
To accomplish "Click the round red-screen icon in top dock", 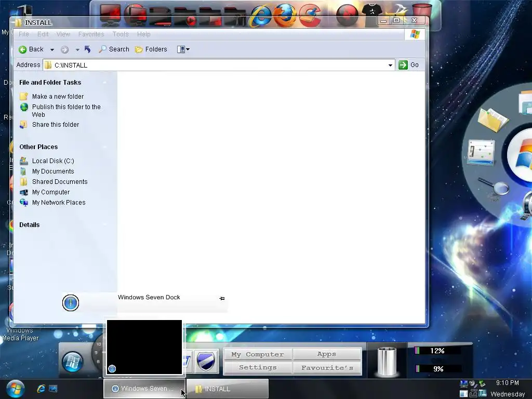I will point(135,16).
